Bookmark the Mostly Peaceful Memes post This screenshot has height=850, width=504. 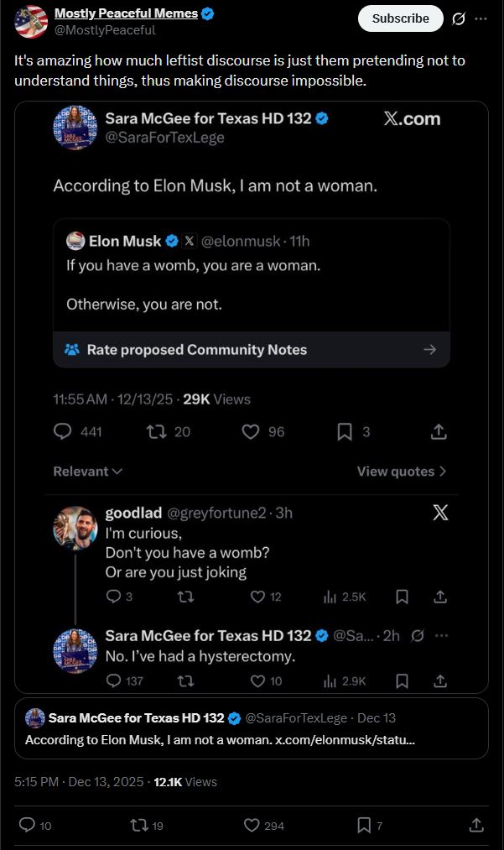point(364,826)
